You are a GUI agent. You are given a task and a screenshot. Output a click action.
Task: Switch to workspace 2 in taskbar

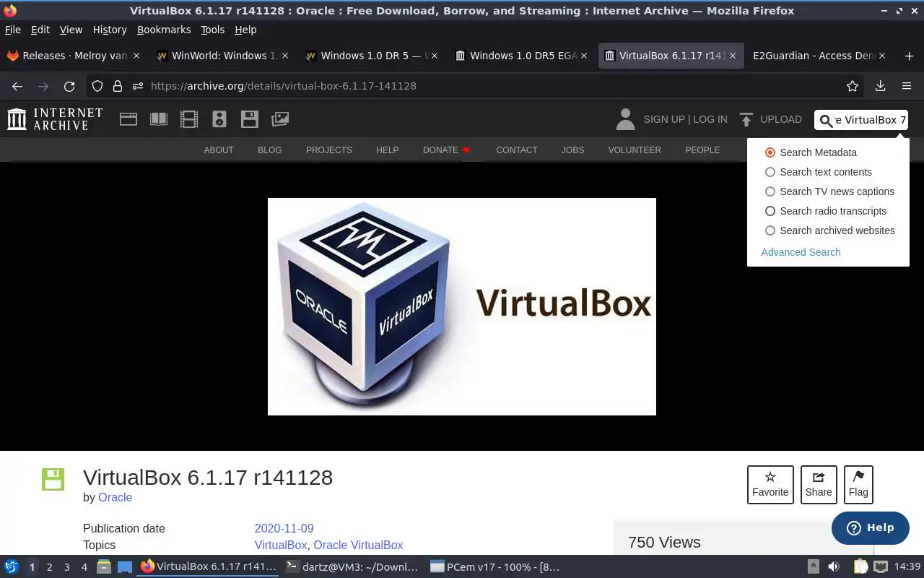pos(49,567)
